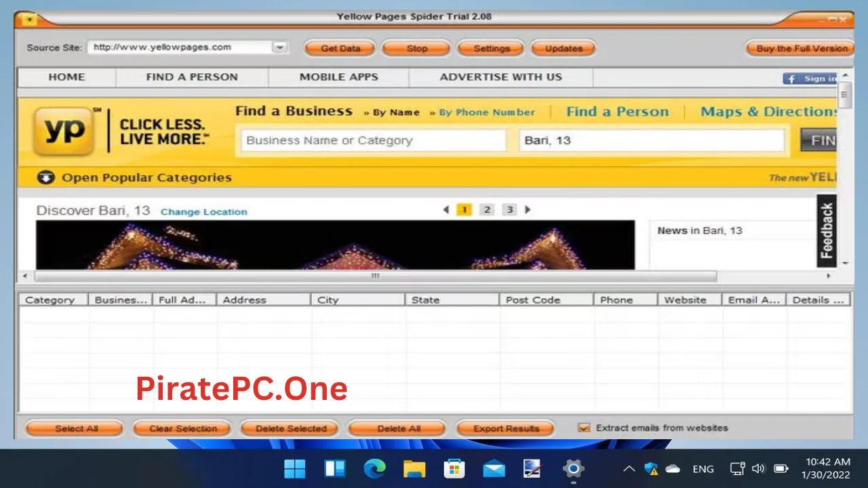Open the ADVERTISE WITH US tab
Screen dimensions: 868x488
(x=501, y=77)
